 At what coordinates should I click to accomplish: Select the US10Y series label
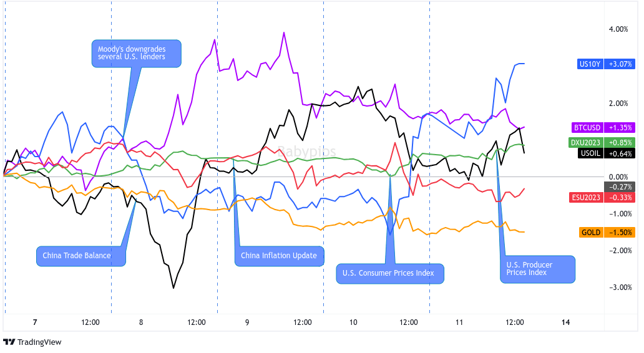590,64
